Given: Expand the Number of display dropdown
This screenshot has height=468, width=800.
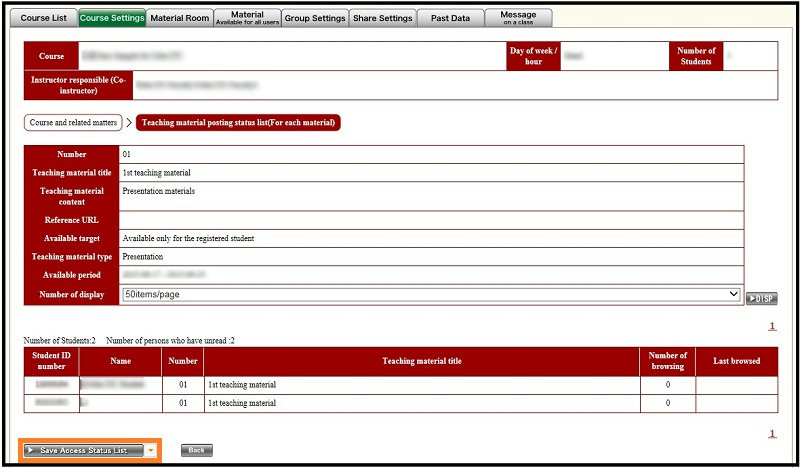Looking at the screenshot, I should coord(430,296).
